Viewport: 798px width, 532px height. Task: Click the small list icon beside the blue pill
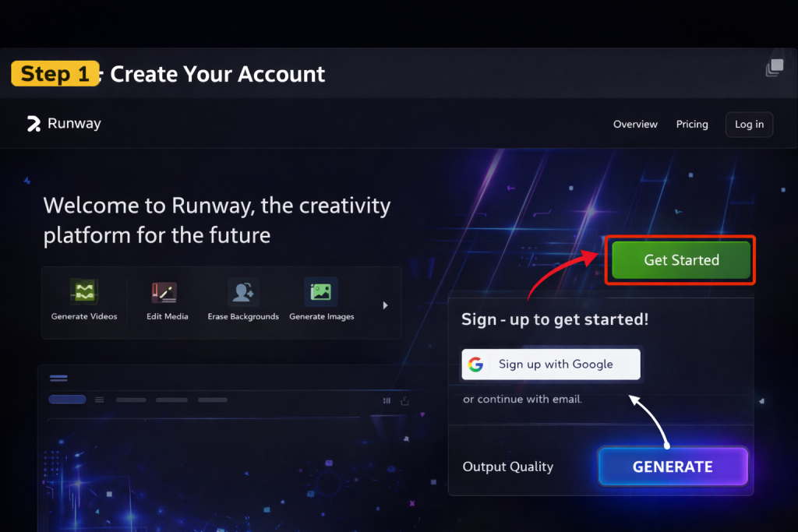[99, 400]
